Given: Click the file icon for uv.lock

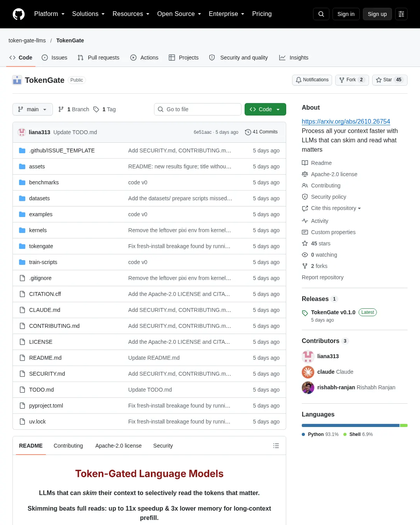Looking at the screenshot, I should pos(22,422).
